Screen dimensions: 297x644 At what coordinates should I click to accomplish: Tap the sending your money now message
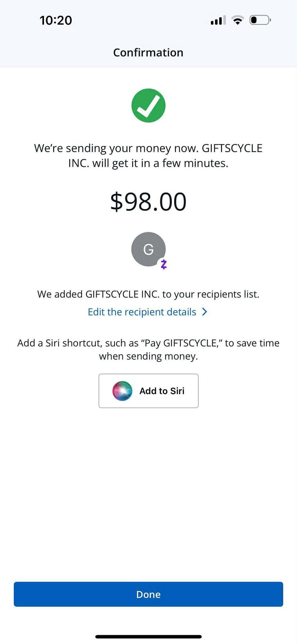coord(148,156)
